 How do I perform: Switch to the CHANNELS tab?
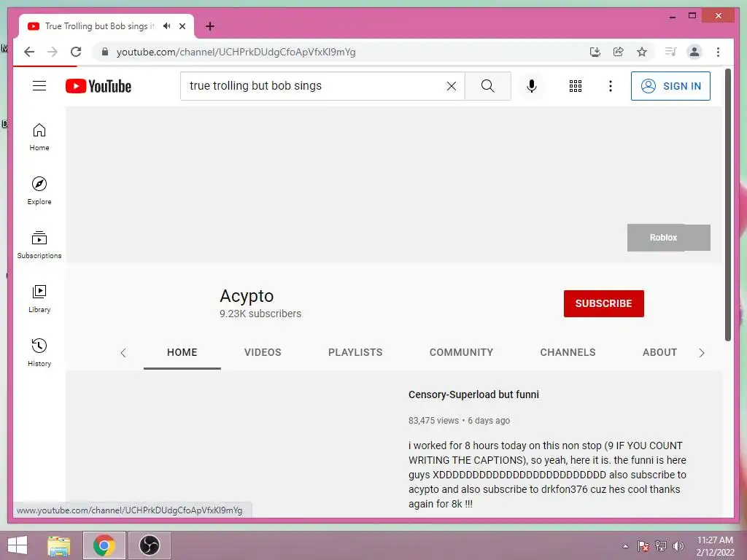pyautogui.click(x=568, y=352)
